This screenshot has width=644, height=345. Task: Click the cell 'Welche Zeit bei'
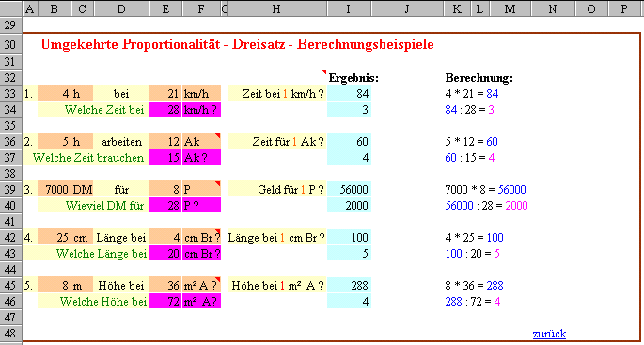pyautogui.click(x=93, y=110)
